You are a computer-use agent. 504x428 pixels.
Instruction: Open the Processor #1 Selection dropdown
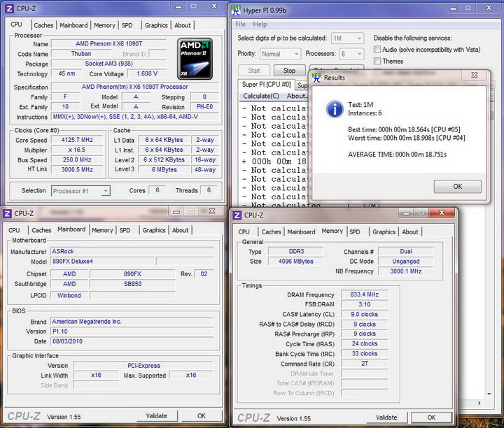click(80, 191)
